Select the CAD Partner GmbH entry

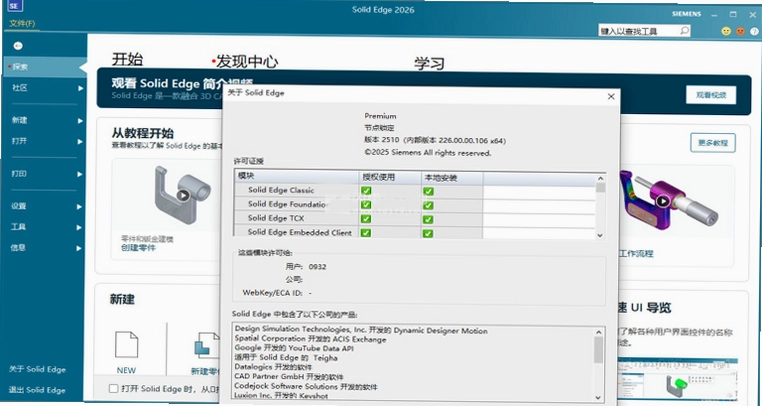[x=289, y=376]
